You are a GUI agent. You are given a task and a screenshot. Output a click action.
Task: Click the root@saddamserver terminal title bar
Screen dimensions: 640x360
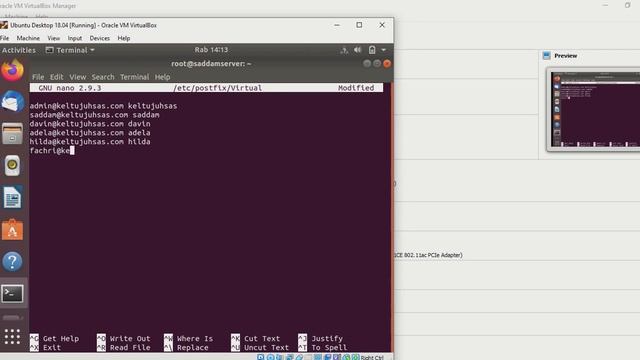pyautogui.click(x=211, y=64)
